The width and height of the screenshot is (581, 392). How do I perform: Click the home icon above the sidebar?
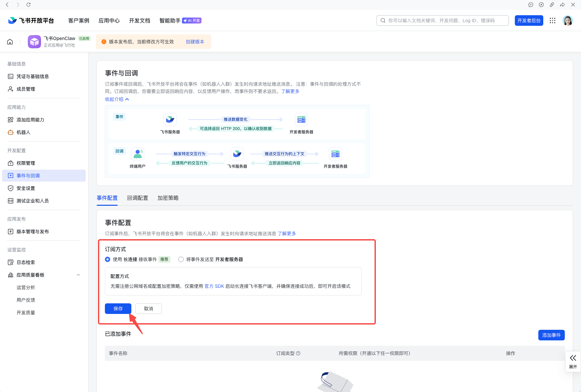(x=10, y=41)
